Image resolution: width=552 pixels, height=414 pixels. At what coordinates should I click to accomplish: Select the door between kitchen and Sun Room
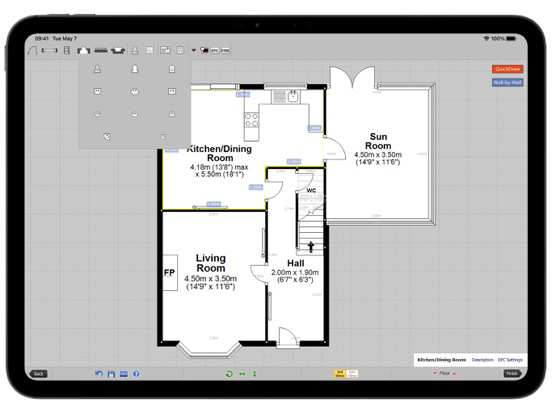coord(334,149)
